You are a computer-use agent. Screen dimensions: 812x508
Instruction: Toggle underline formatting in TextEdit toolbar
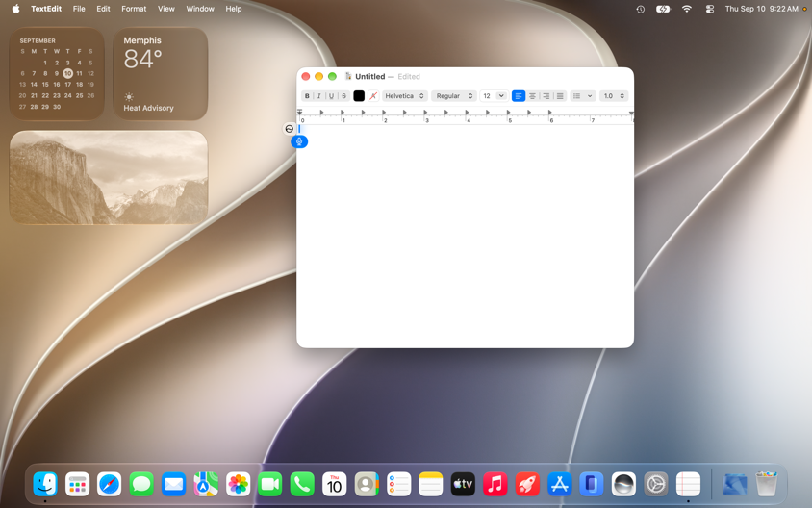click(331, 96)
